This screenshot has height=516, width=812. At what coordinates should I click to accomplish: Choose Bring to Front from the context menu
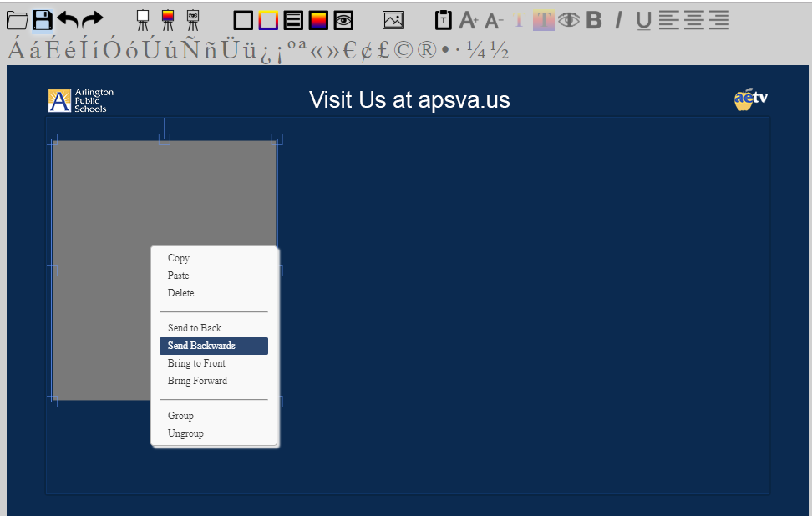point(196,362)
